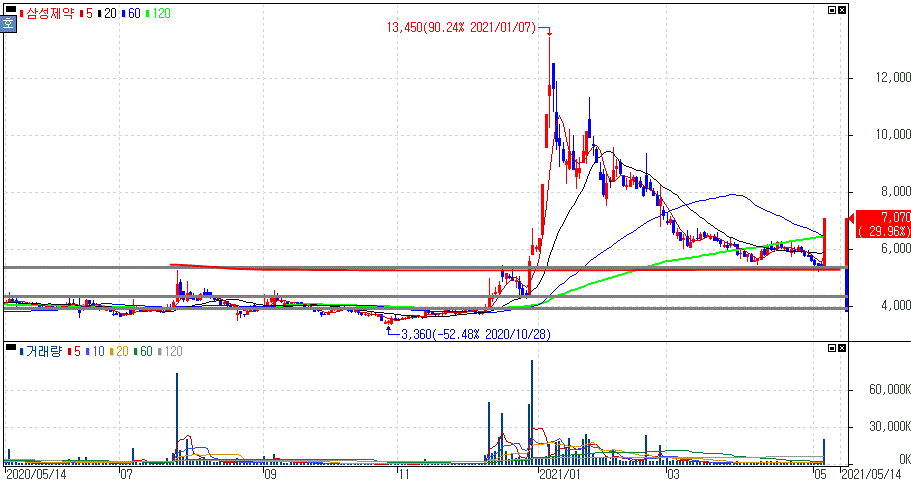
Task: Select the orange 20-day volume MA legend
Action: coord(119,351)
